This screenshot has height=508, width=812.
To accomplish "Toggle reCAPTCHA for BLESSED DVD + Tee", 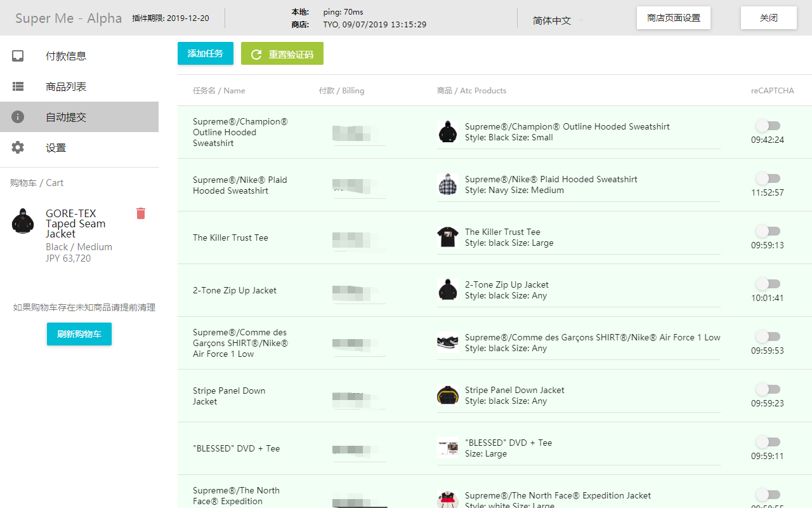I will (768, 442).
